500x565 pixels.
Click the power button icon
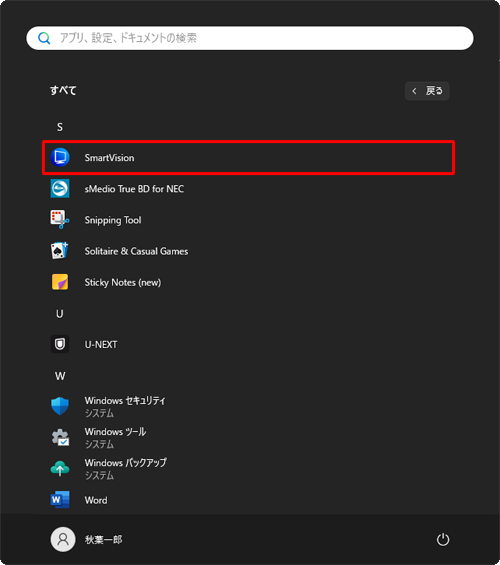(443, 539)
